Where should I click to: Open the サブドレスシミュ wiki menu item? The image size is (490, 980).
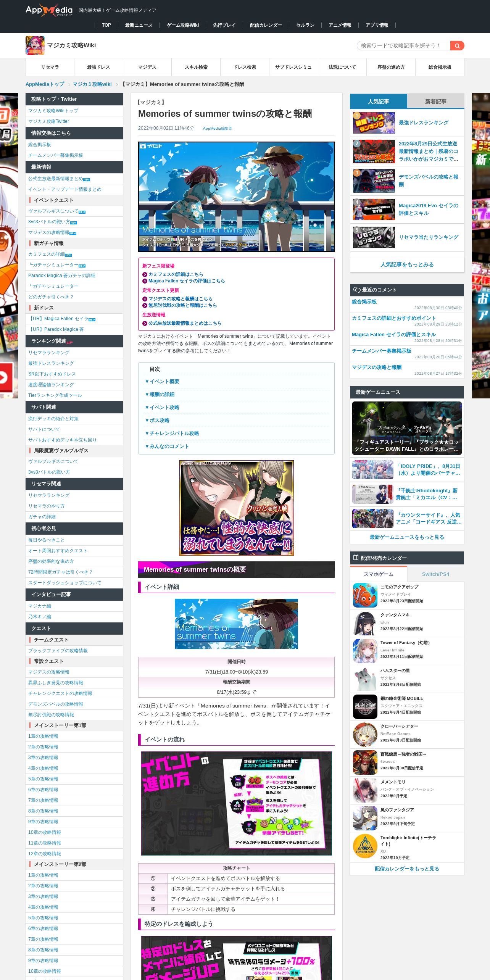click(x=293, y=67)
